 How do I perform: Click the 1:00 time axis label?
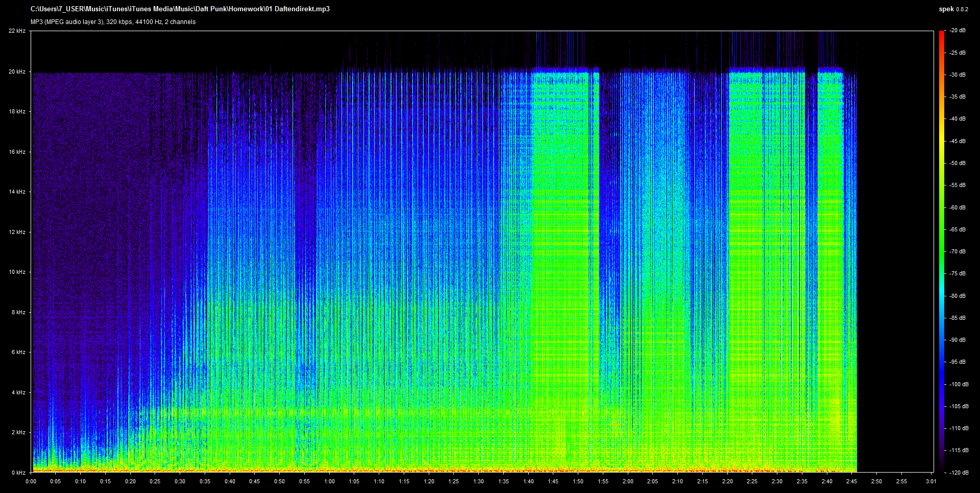tap(329, 481)
